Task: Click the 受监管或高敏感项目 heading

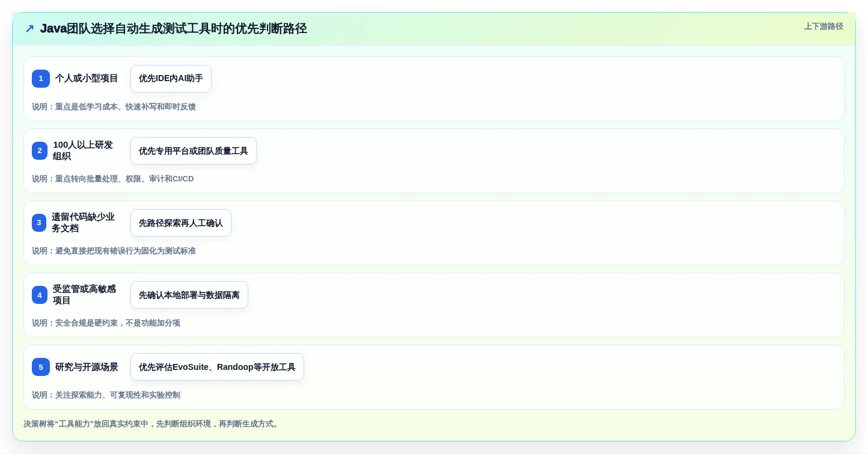Action: pos(84,295)
